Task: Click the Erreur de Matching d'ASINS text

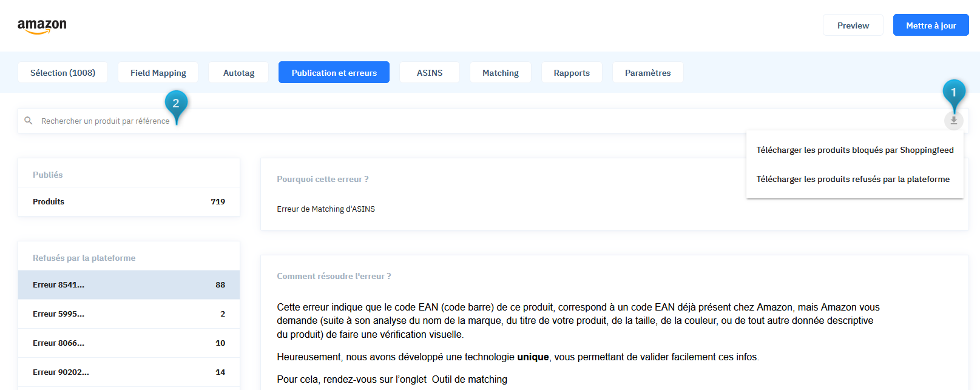Action: pyautogui.click(x=326, y=209)
